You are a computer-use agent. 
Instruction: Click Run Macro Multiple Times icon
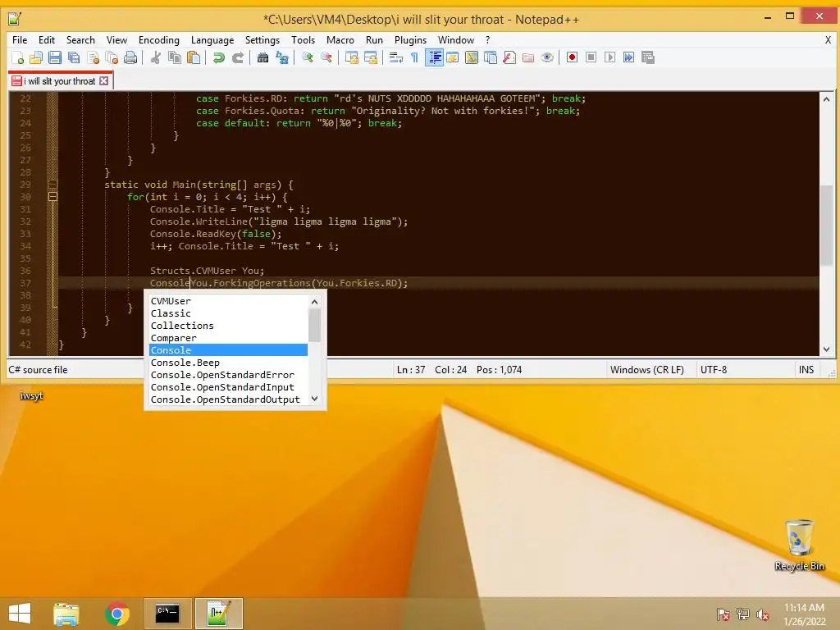click(x=629, y=57)
